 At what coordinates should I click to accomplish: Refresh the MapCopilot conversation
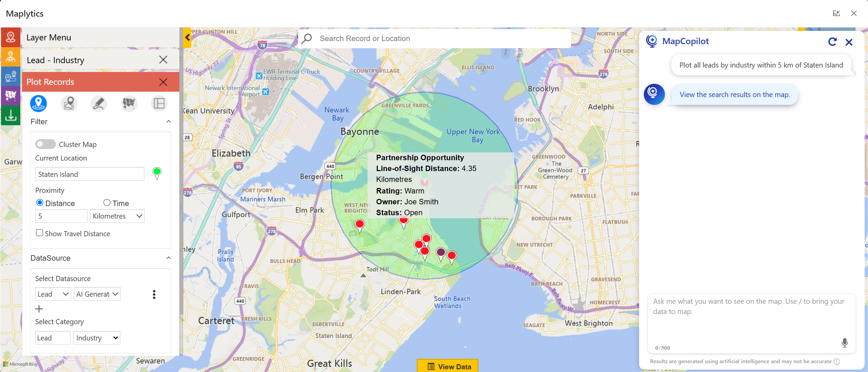coord(832,42)
